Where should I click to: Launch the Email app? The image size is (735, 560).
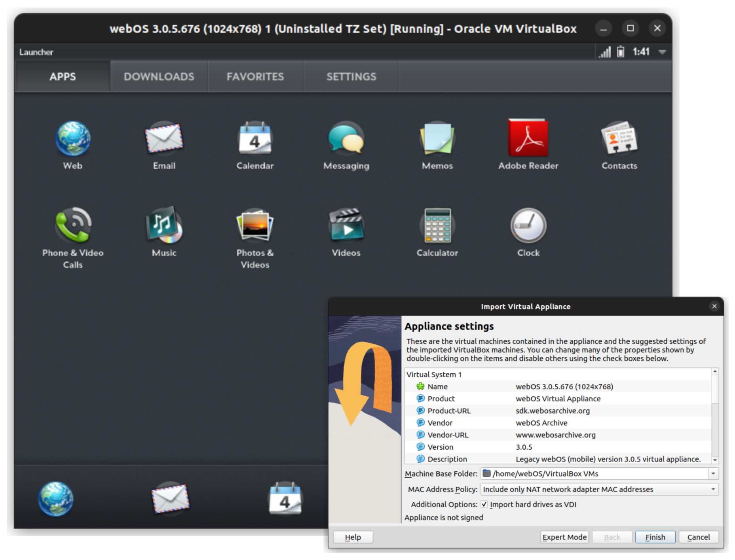pos(164,139)
